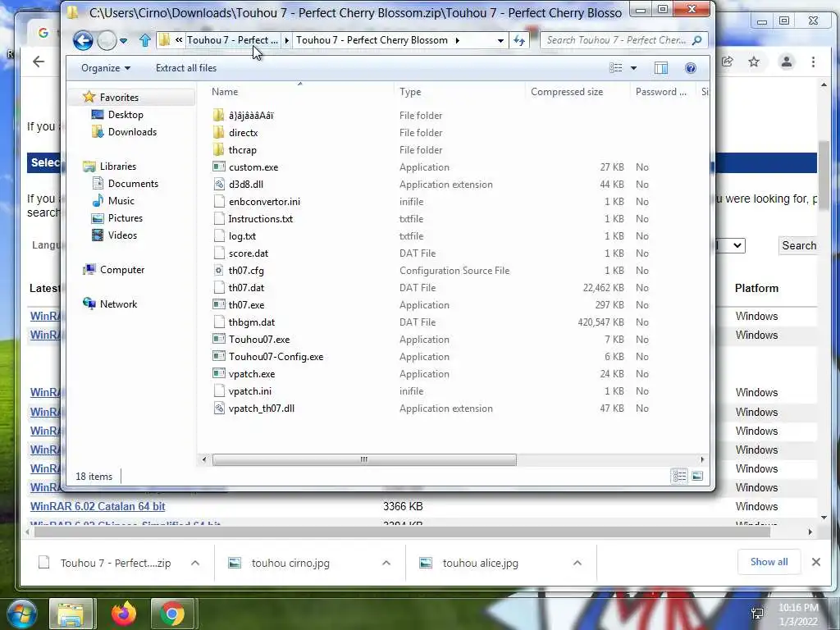
Task: Expand options for touhou cirno.jpg download
Action: pyautogui.click(x=386, y=563)
